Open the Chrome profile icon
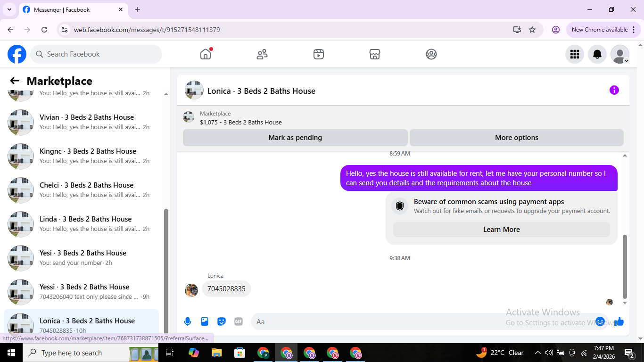The image size is (644, 362). (x=556, y=30)
